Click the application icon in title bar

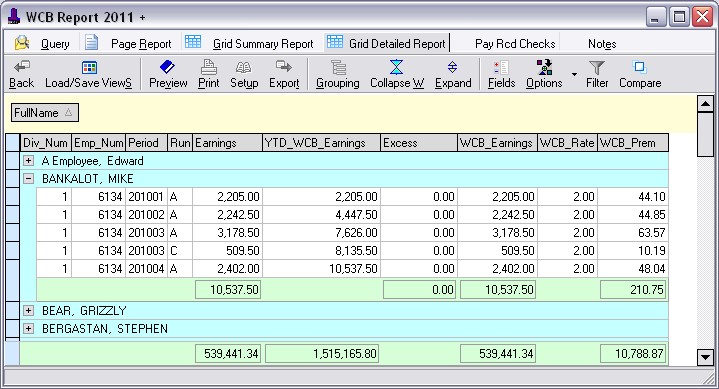click(14, 17)
